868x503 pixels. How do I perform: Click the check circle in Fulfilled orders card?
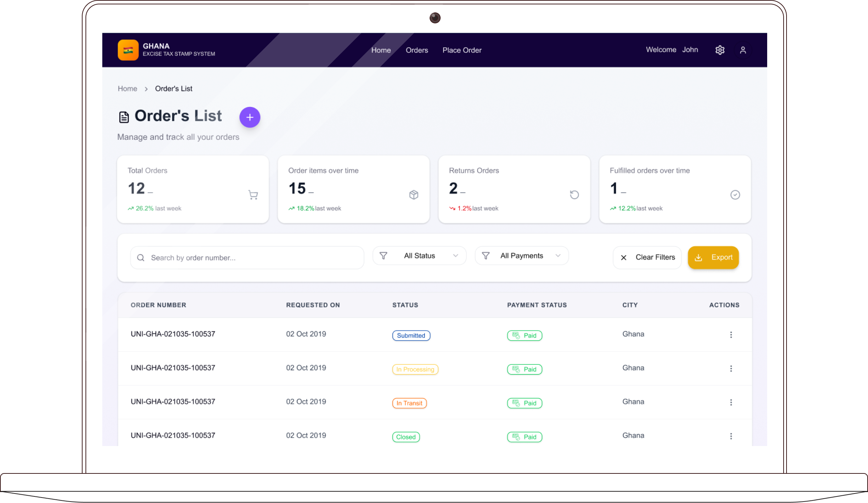[735, 195]
